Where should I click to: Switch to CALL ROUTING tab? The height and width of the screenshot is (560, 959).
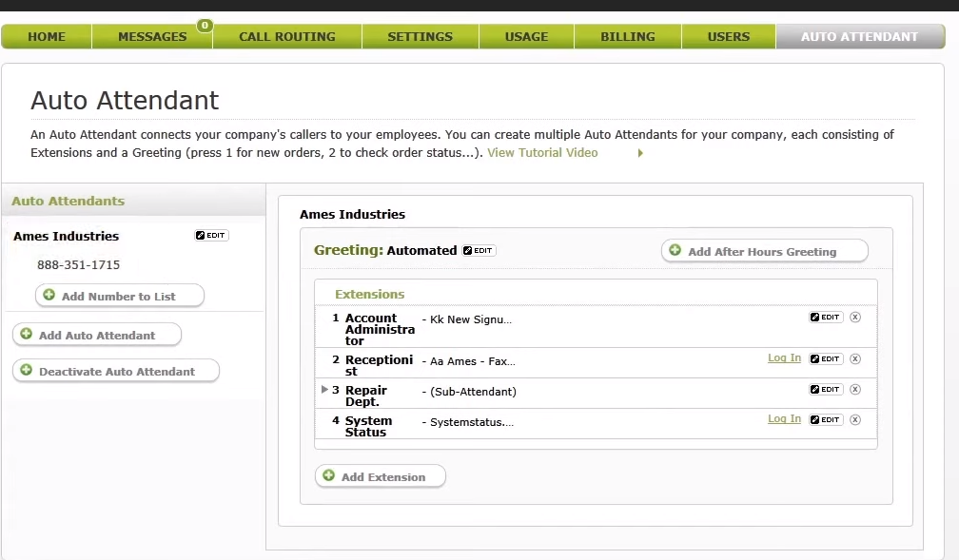pyautogui.click(x=287, y=37)
